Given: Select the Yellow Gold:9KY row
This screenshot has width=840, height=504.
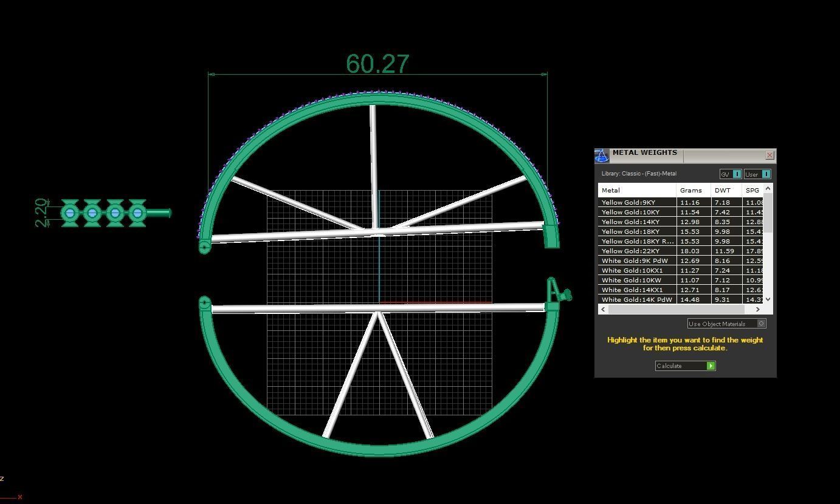Looking at the screenshot, I should coord(680,202).
